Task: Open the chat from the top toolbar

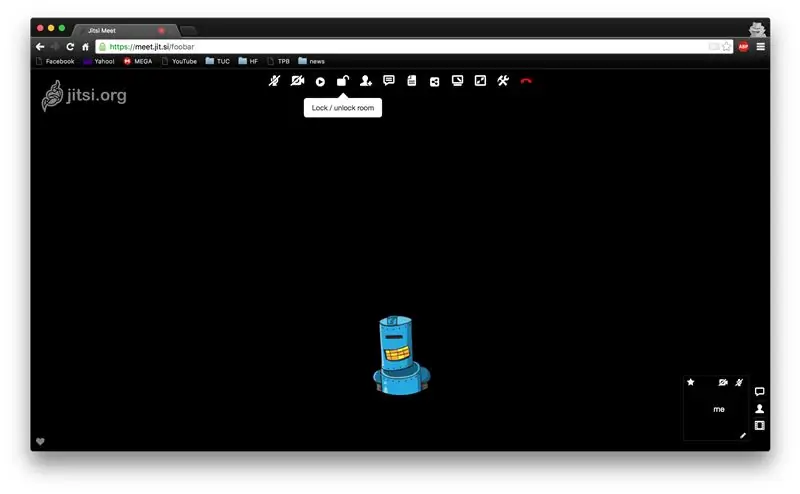Action: (389, 81)
